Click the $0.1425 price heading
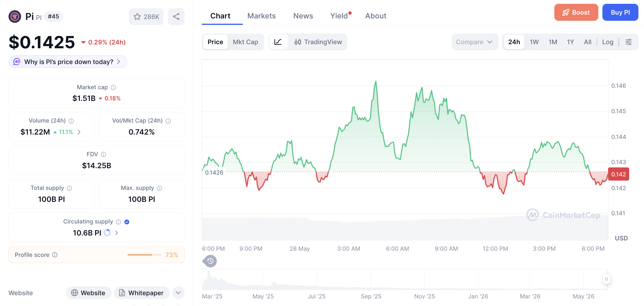 click(42, 42)
